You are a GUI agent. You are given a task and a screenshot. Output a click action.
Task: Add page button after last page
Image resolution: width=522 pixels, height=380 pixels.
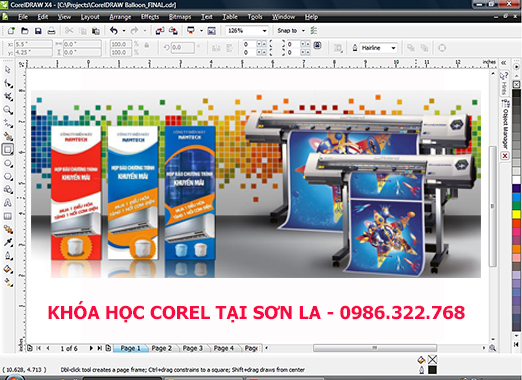(108, 348)
